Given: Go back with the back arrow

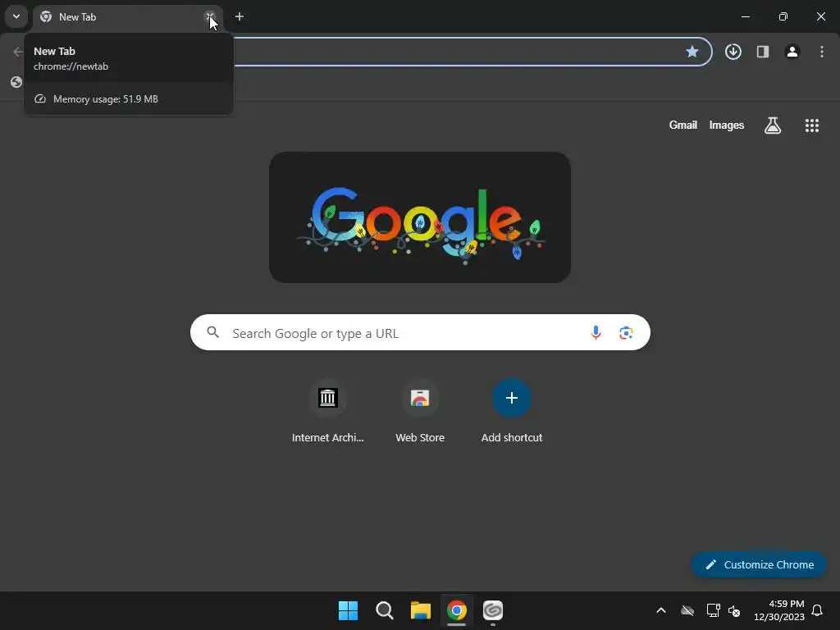Looking at the screenshot, I should [x=18, y=52].
